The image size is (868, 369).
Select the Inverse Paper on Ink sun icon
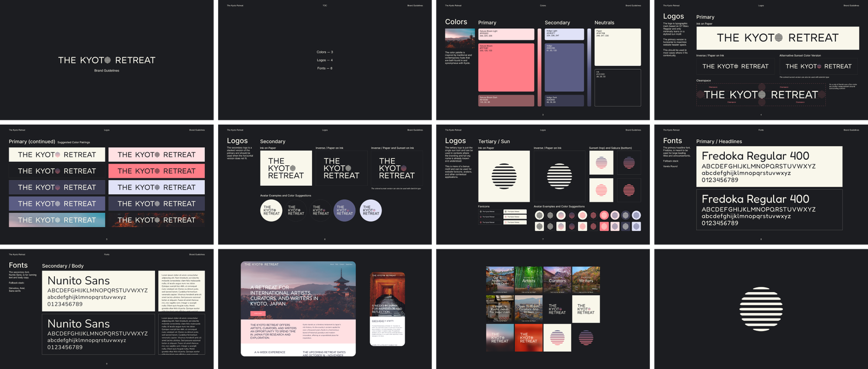559,176
